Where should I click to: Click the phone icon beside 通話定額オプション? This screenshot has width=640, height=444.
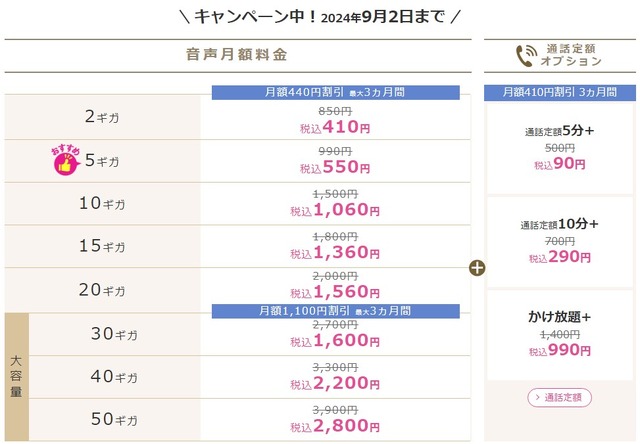[526, 56]
